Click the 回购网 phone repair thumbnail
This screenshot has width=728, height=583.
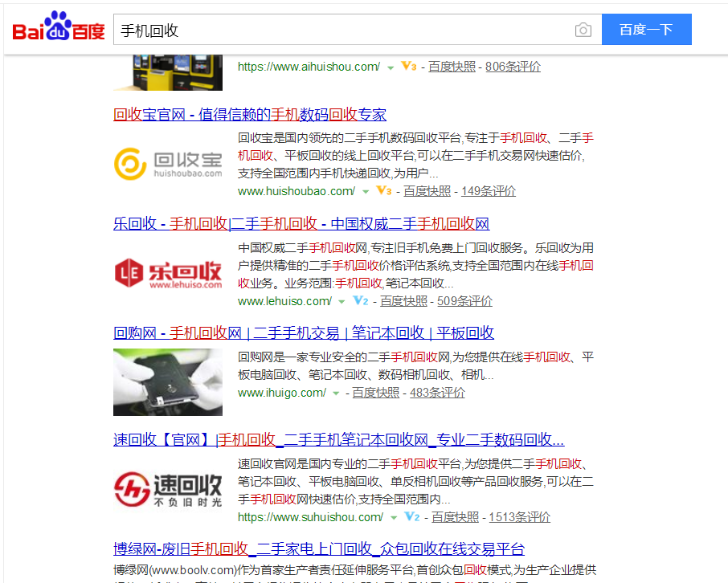pos(168,382)
